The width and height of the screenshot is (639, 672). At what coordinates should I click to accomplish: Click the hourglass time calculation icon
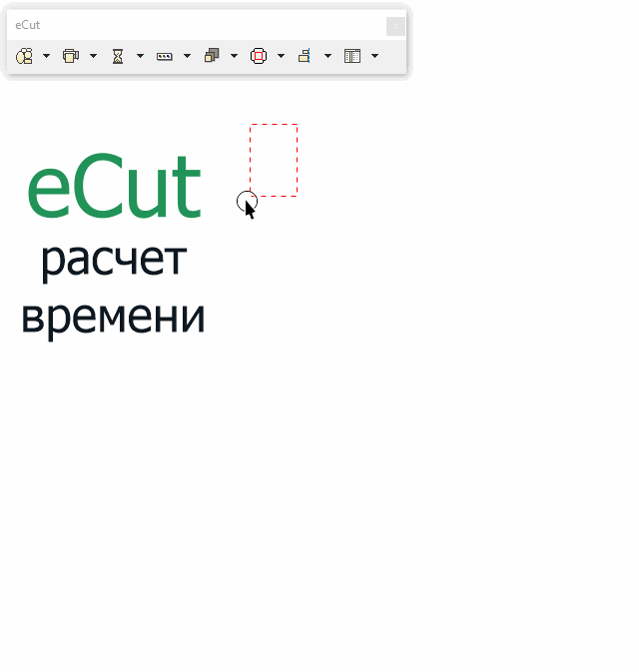pos(118,56)
